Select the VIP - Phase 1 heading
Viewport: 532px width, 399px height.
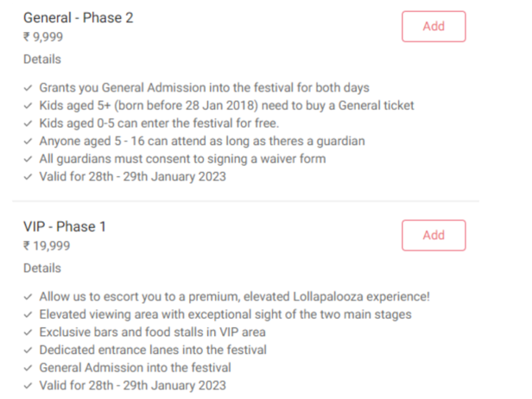click(65, 226)
